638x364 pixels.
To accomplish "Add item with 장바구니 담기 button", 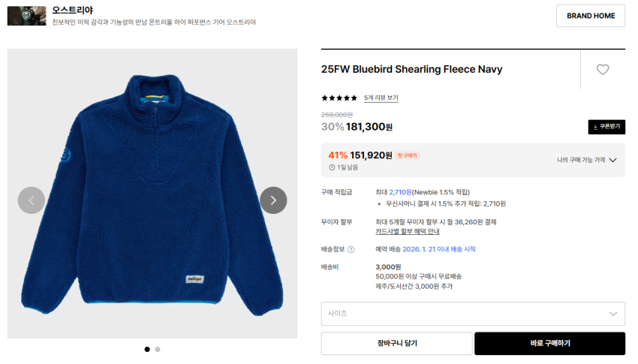I will [396, 344].
